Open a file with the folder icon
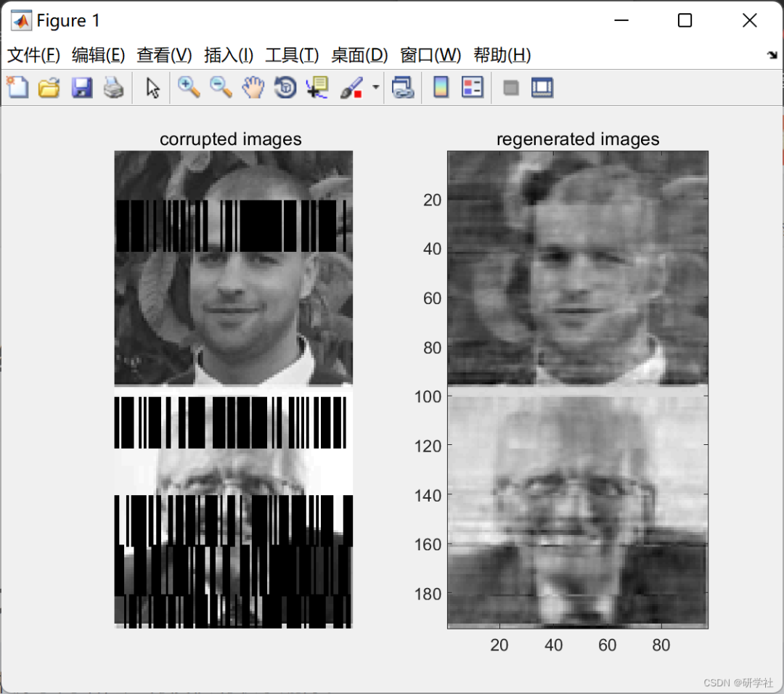Screen dimensions: 784x694 coord(49,88)
